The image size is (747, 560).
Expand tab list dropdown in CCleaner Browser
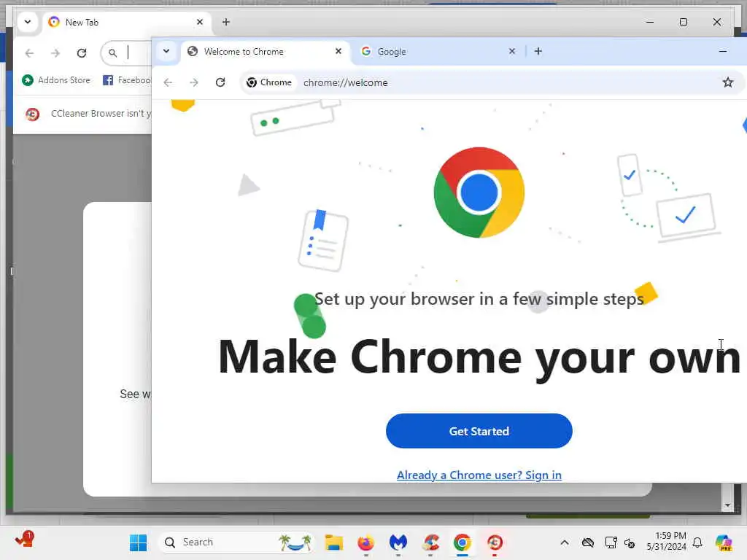pos(28,22)
